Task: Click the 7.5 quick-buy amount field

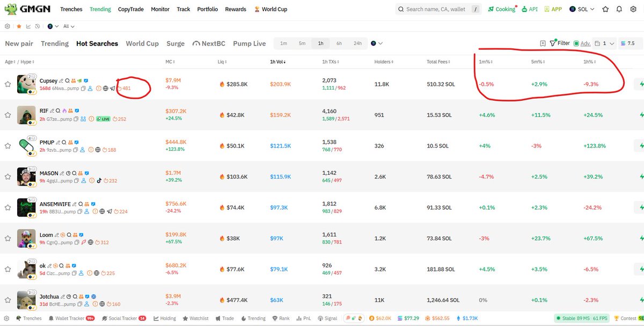Action: coord(631,43)
